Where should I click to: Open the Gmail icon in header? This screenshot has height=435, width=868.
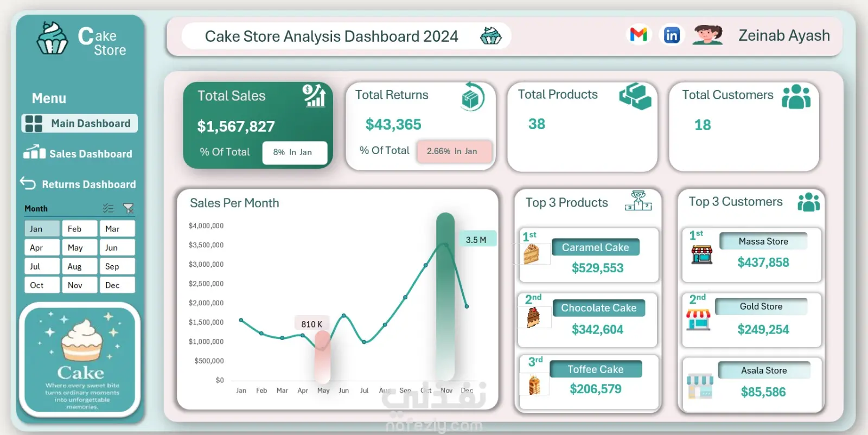pos(639,35)
